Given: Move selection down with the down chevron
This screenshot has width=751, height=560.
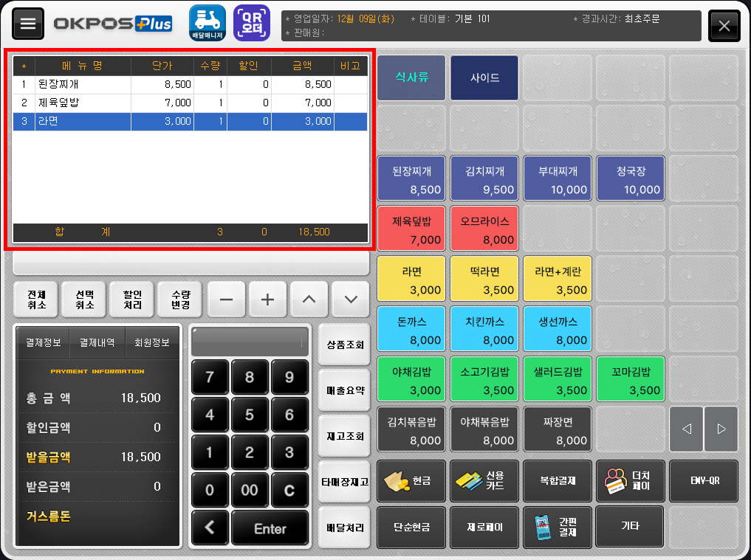Looking at the screenshot, I should pos(351,300).
